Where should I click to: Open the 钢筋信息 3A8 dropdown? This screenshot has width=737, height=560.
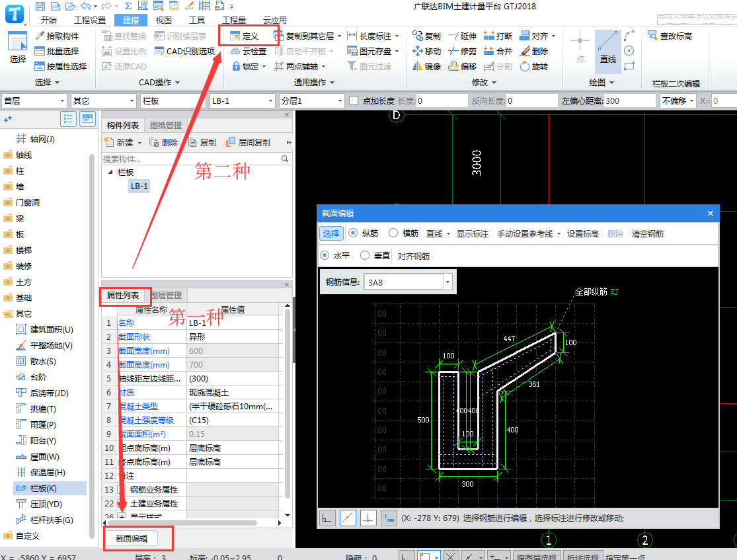coord(448,282)
